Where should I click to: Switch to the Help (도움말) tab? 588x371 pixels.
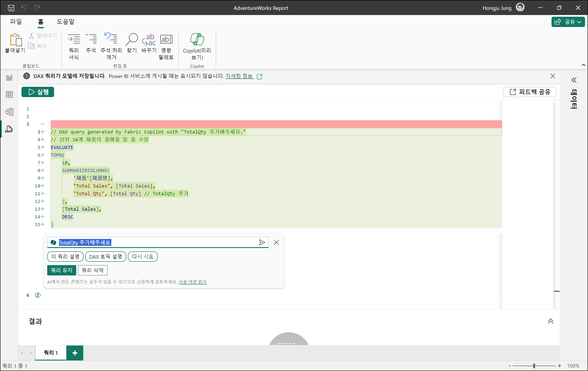65,22
